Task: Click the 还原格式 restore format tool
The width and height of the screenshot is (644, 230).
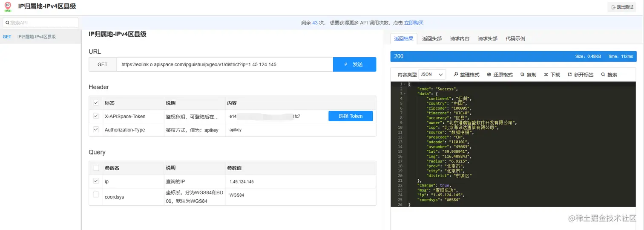Action: pos(500,75)
